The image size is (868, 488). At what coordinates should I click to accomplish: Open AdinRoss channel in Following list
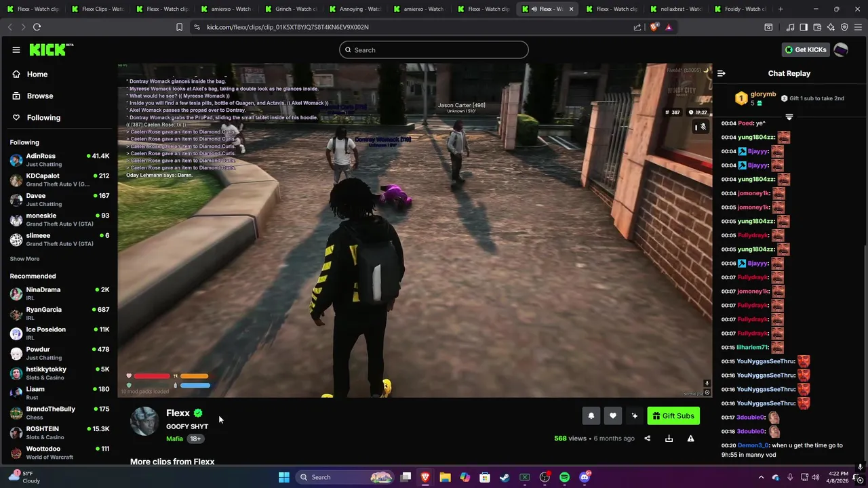59,159
